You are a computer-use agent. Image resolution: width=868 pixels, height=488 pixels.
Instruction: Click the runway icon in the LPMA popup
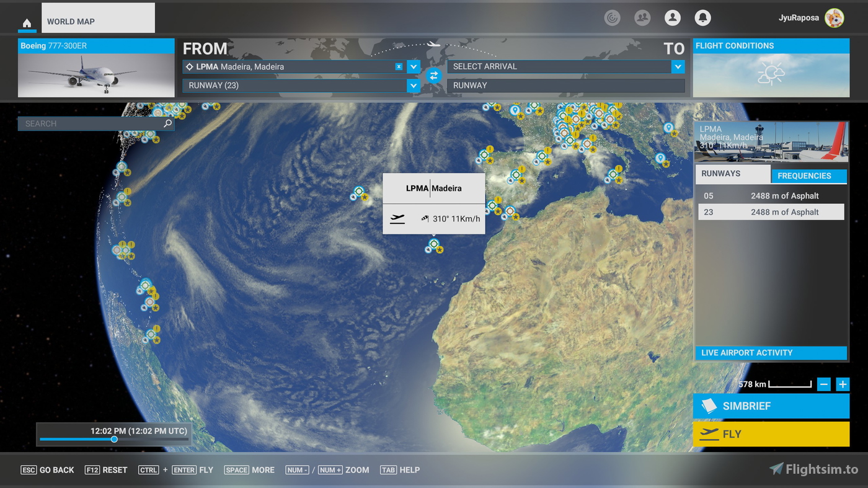pos(397,218)
